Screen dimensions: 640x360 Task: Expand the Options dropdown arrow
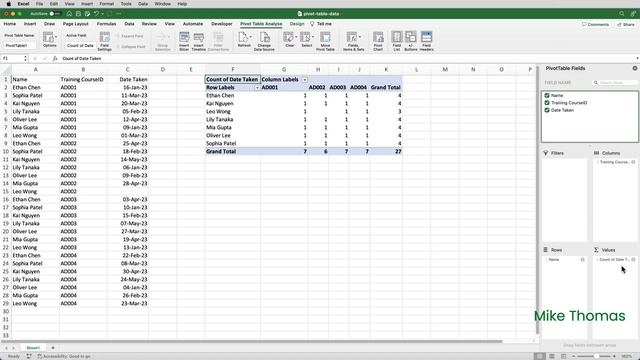[x=56, y=37]
